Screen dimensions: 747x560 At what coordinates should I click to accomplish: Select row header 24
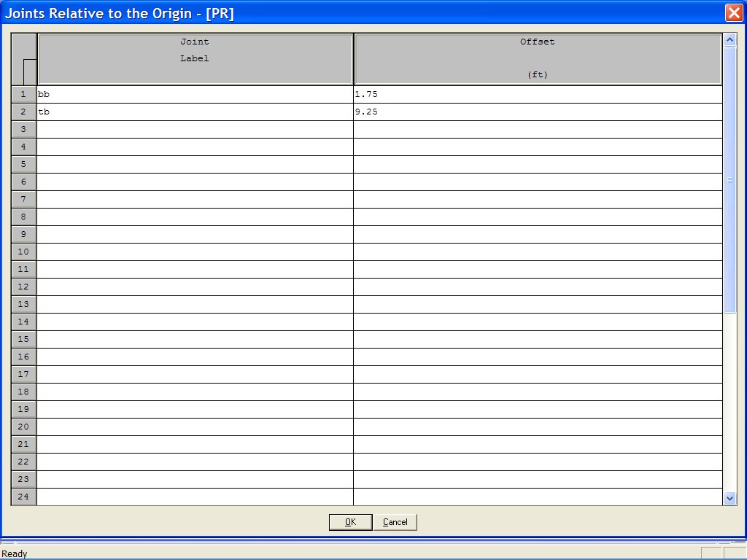tap(24, 497)
